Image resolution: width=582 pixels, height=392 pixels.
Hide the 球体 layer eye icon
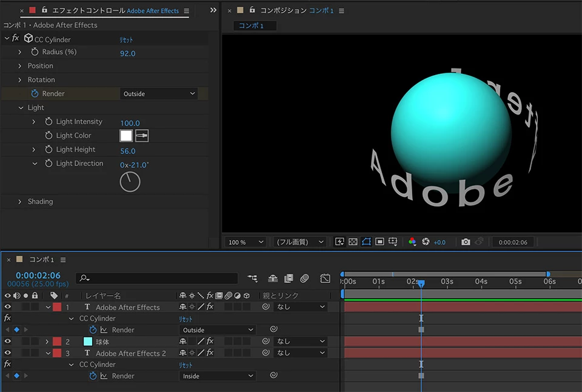click(x=7, y=341)
